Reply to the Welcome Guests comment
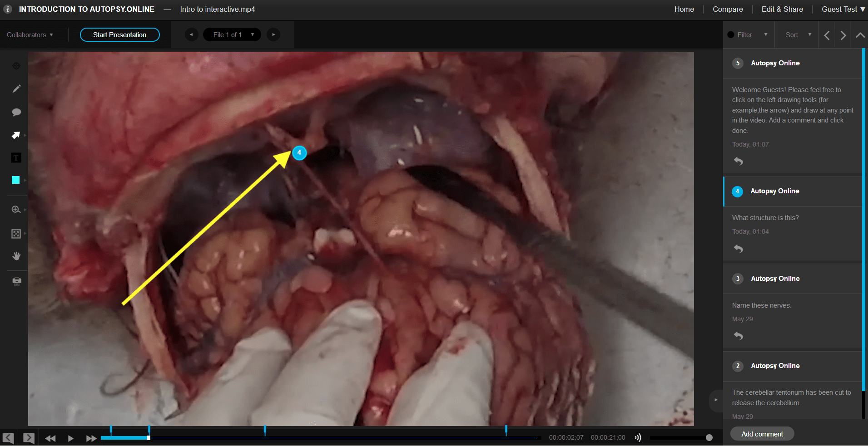This screenshot has width=868, height=446. coord(739,161)
